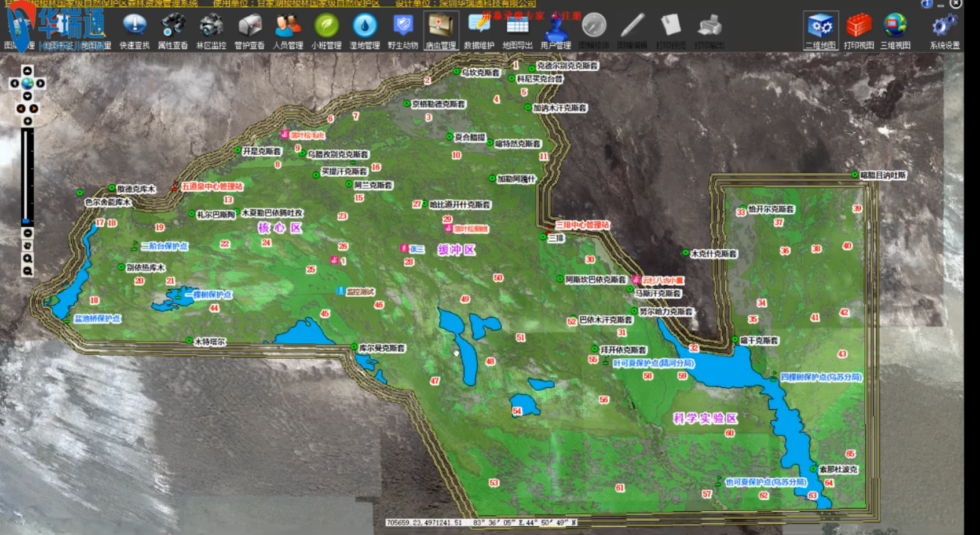Viewport: 980px width, 535px height.
Task: Select 野生动物 shield icon
Action: (x=403, y=26)
